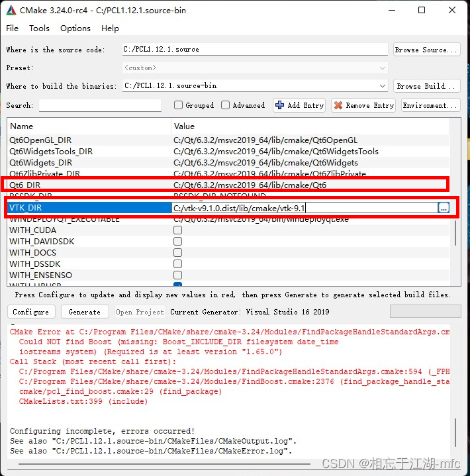Click the Qt6OpenGL value path cell

pos(265,140)
